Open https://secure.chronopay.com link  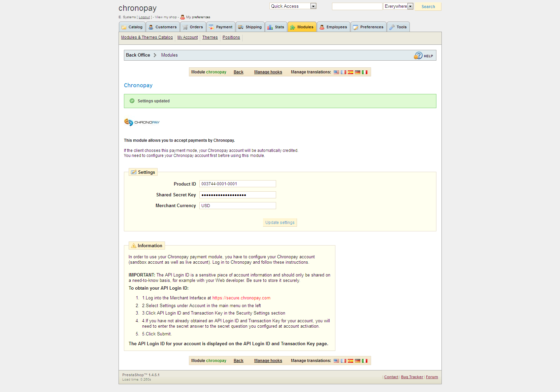click(x=241, y=298)
